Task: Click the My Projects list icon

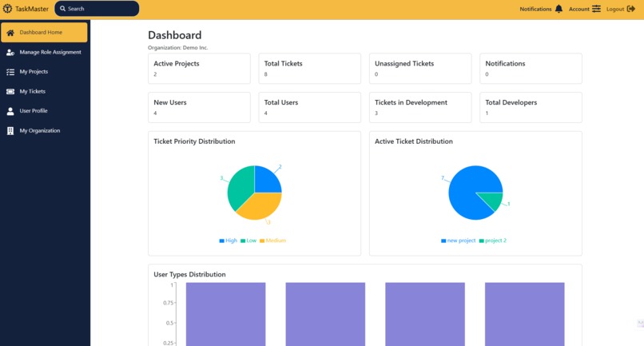Action: click(10, 71)
